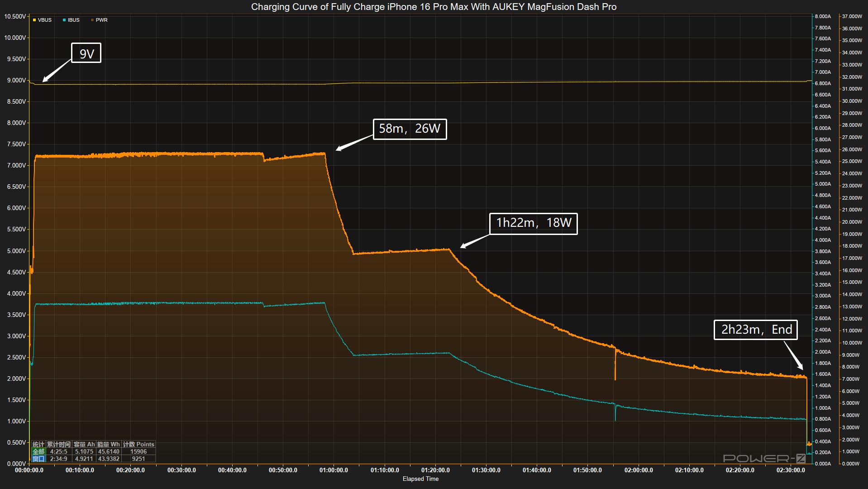This screenshot has width=868, height=489.
Task: Click the 45.6140 energy cell
Action: point(109,451)
